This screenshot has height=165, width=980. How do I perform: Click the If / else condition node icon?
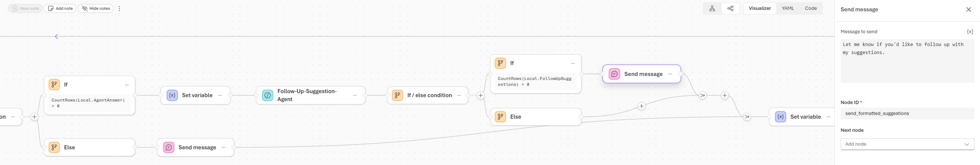[x=397, y=95]
